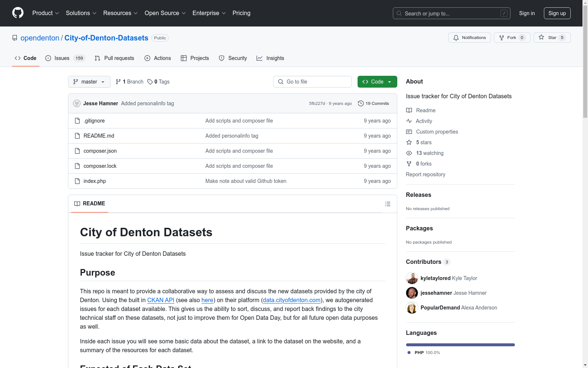Click the pulse icon beside Activity
Screen dimensions: 588x368
point(409,121)
